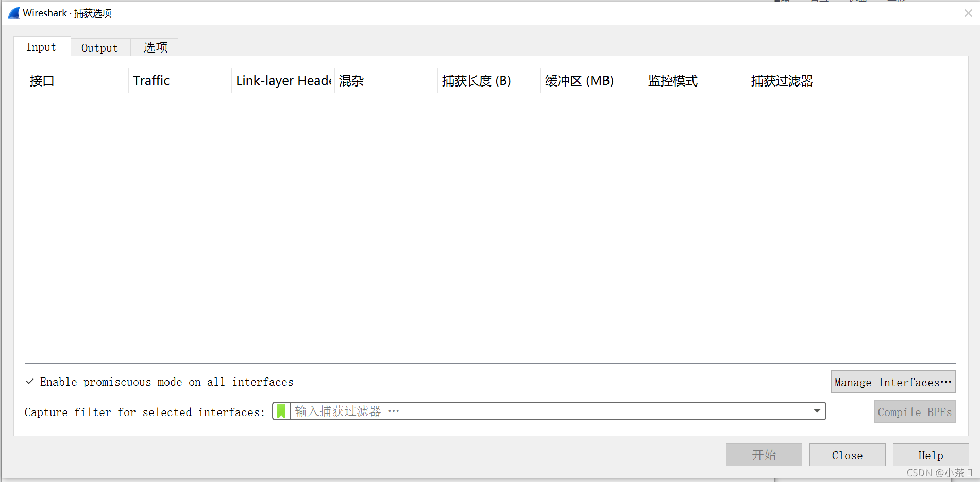Click the 捕获长度 (B) column header
The image size is (980, 482).
489,81
